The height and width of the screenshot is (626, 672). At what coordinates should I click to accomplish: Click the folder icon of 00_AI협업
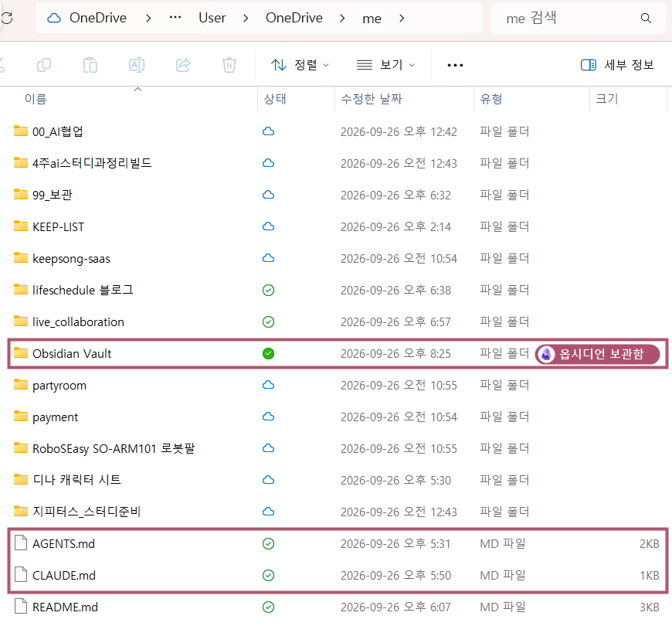click(21, 131)
